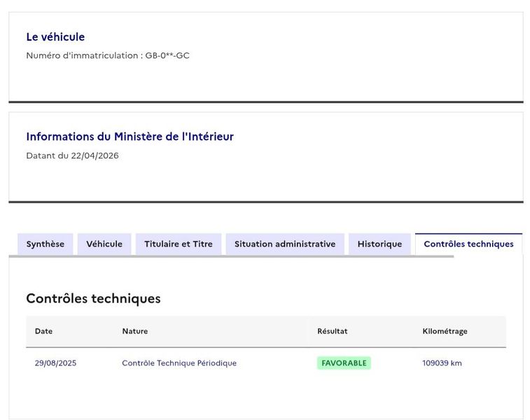Viewport: 530px width, 420px height.
Task: Click the Le véhicule heading
Action: tap(55, 37)
